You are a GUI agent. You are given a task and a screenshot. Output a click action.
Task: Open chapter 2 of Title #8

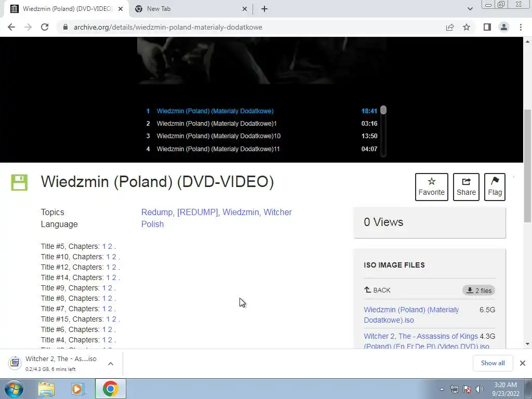pyautogui.click(x=110, y=299)
